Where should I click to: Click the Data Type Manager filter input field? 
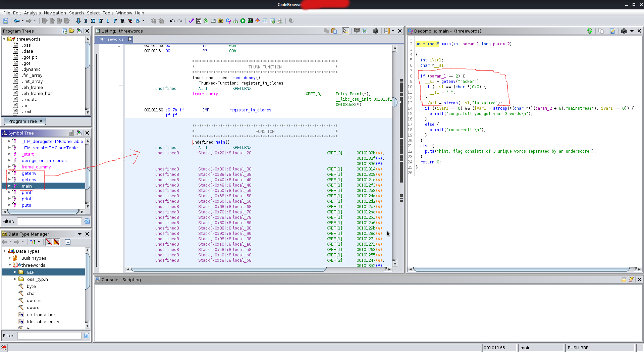pos(49,336)
